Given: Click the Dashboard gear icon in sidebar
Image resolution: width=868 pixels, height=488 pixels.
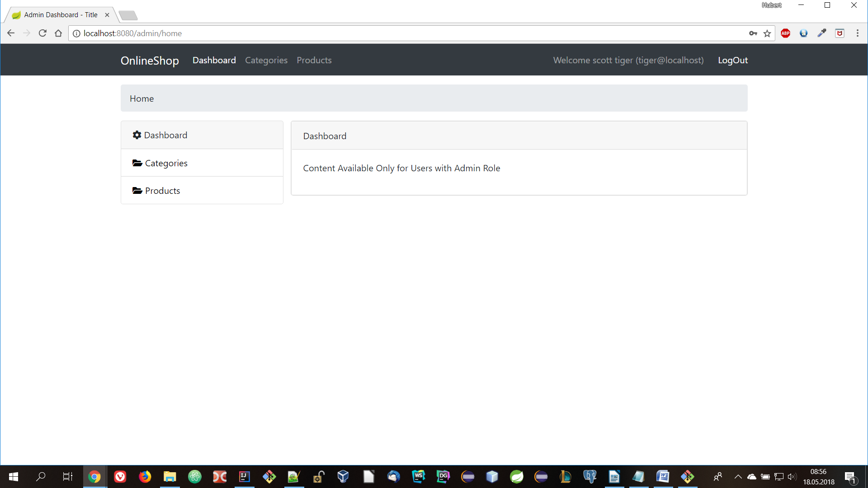Looking at the screenshot, I should (x=137, y=135).
